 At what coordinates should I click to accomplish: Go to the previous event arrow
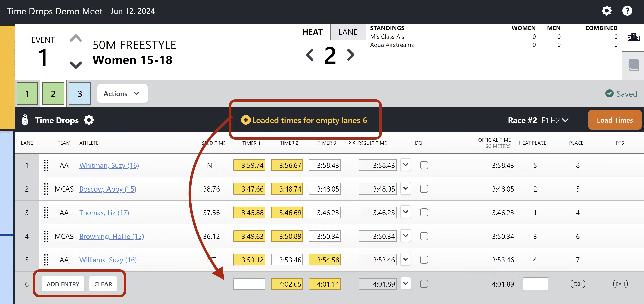(76, 39)
